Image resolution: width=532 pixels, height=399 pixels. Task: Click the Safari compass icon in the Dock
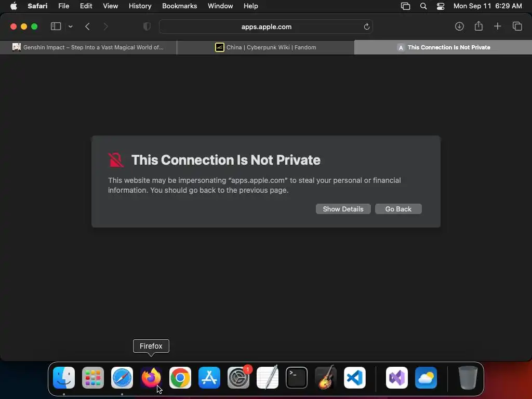[122, 378]
